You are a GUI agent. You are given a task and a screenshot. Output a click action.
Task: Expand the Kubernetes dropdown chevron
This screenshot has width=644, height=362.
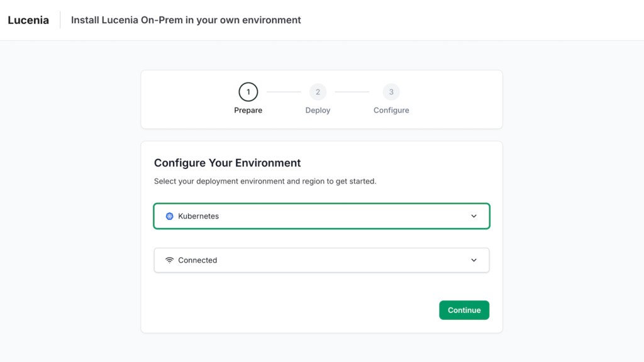[x=474, y=216]
